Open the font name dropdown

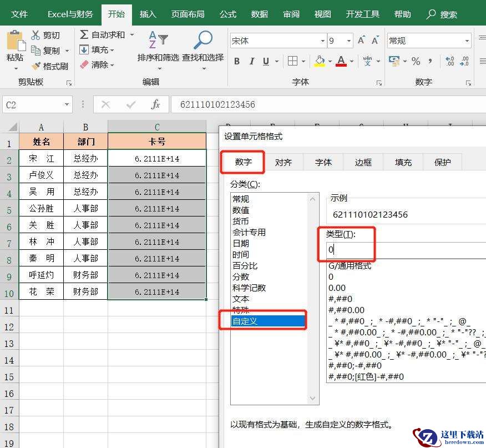point(322,41)
